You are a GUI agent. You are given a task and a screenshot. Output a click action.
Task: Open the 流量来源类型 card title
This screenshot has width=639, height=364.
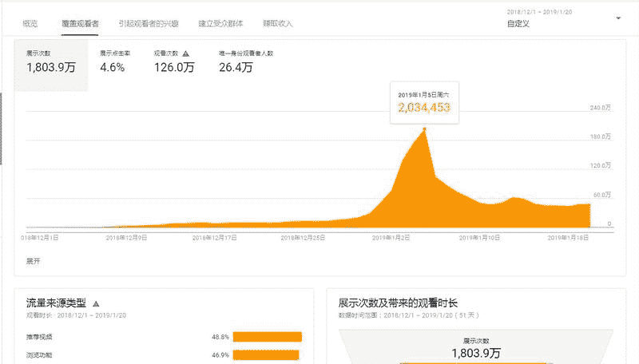coord(56,303)
